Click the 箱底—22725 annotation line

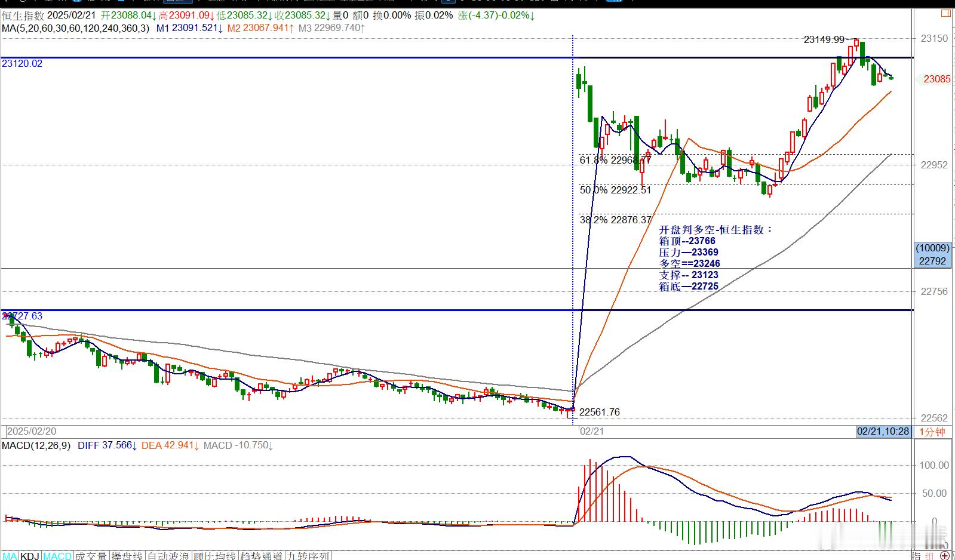coord(689,287)
